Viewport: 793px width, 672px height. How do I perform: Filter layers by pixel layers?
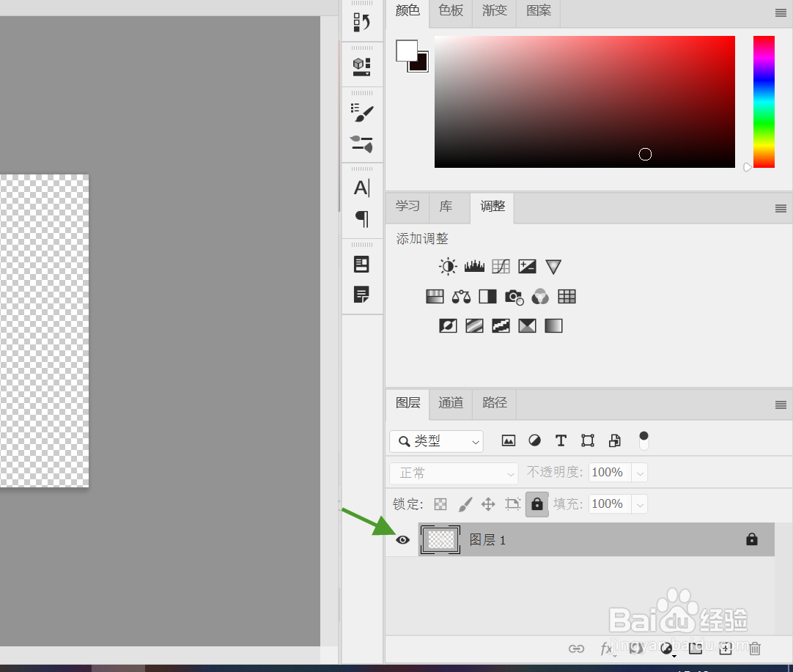click(x=509, y=441)
